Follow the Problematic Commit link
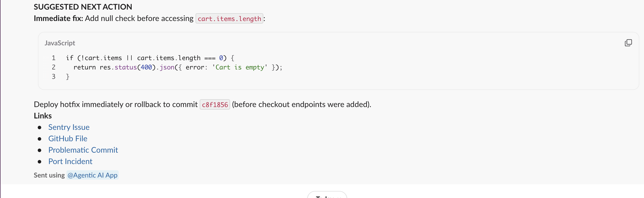Screen dimensions: 644x198 point(83,150)
